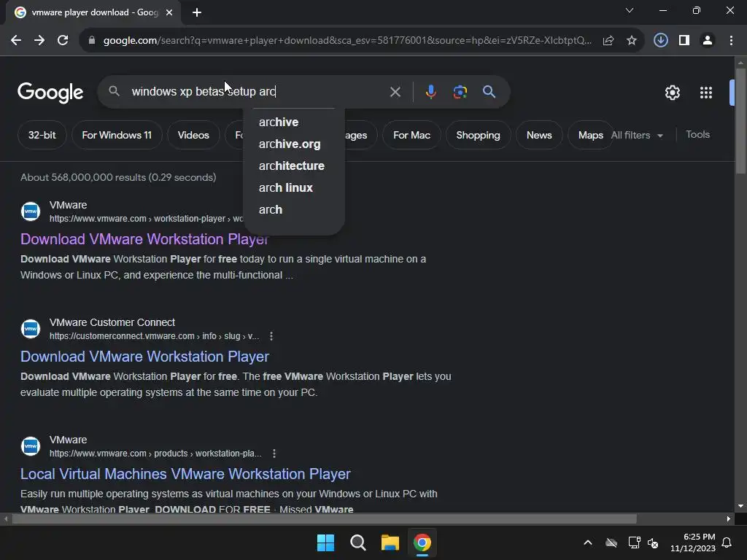Click the muted volume tray icon
Image resolution: width=747 pixels, height=560 pixels.
653,542
